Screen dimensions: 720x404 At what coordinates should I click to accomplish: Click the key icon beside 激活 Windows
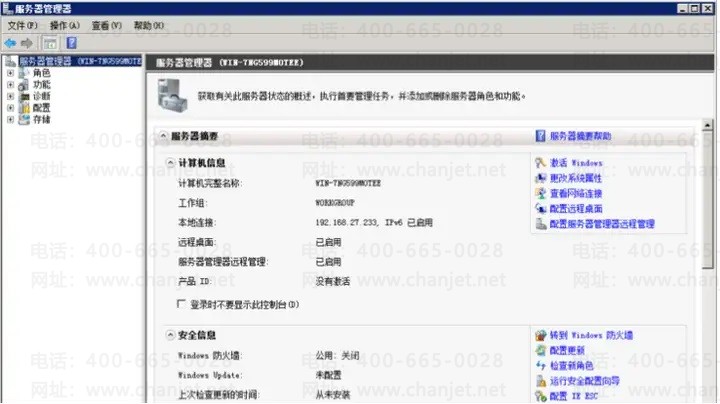coord(540,163)
